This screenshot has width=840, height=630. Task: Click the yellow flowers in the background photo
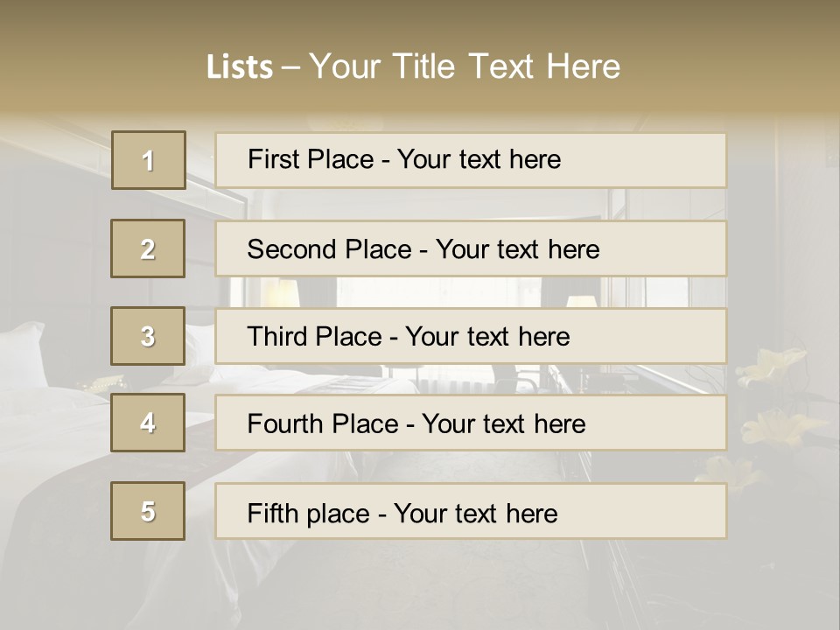click(773, 367)
